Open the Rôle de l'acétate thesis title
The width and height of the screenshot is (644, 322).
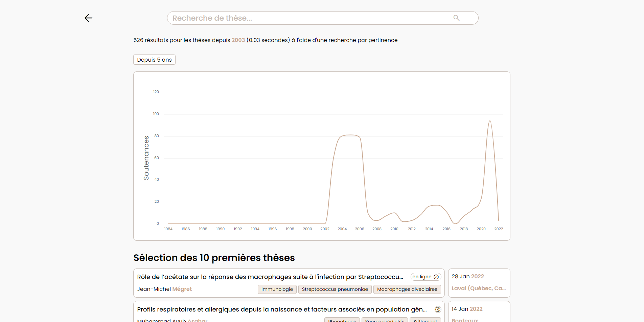click(270, 277)
